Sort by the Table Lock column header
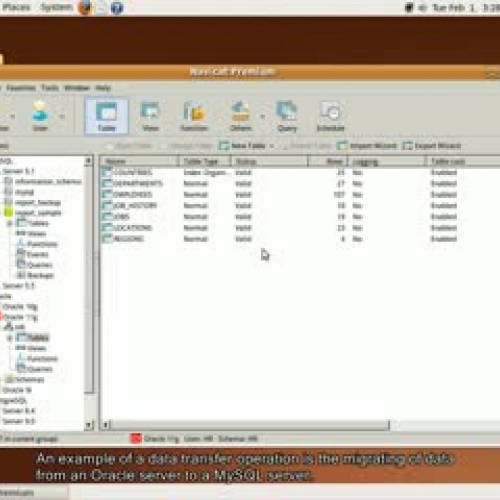Screen dimensions: 500x500 [463, 162]
